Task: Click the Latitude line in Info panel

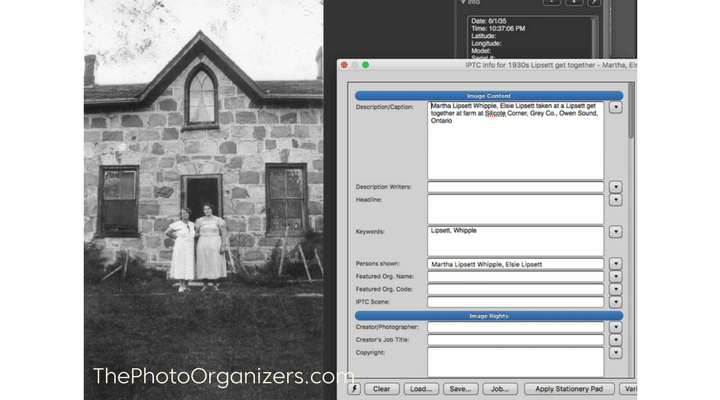Action: [x=484, y=36]
